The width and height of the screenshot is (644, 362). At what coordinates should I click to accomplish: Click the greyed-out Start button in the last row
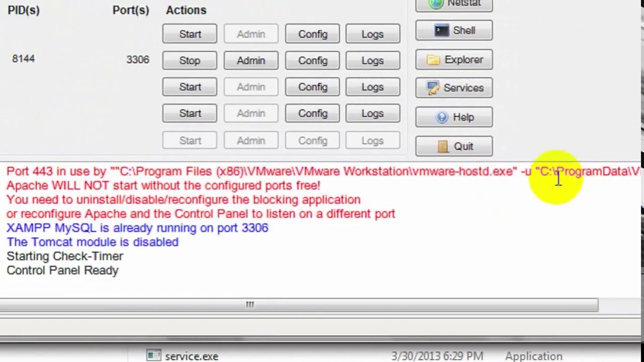click(190, 141)
